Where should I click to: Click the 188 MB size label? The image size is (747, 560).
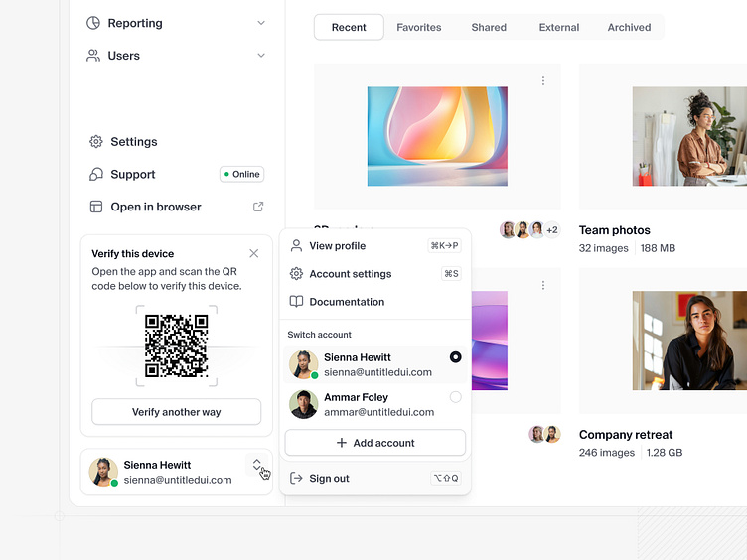coord(658,248)
